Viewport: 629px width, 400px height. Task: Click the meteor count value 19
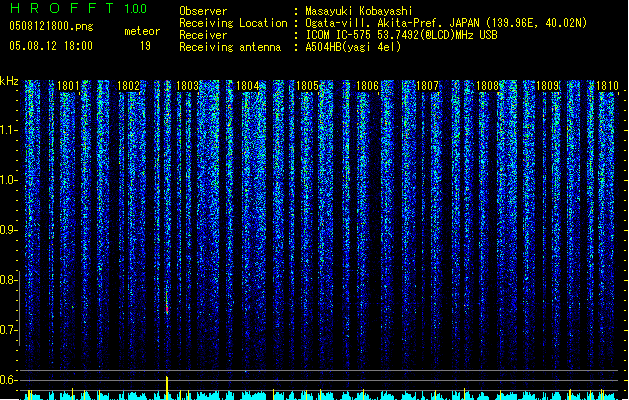coord(145,46)
